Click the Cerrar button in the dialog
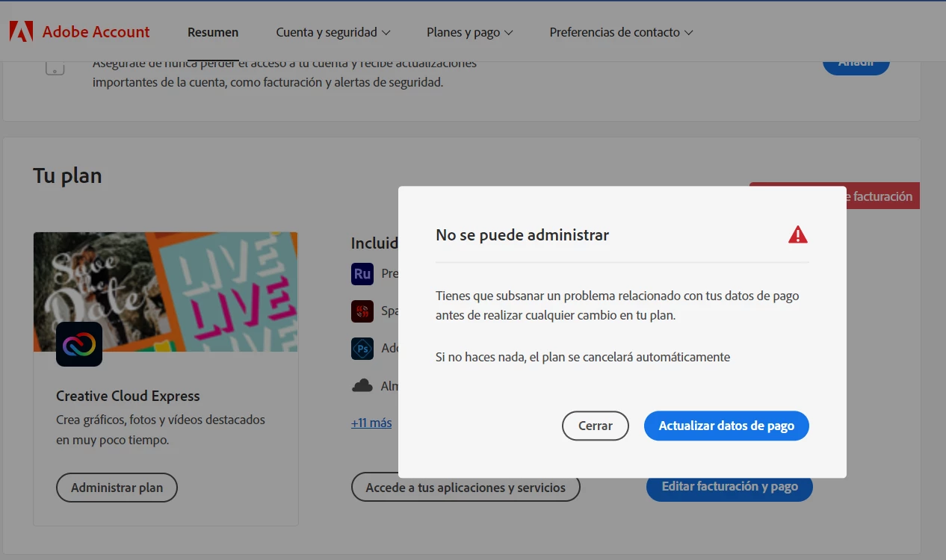 596,426
